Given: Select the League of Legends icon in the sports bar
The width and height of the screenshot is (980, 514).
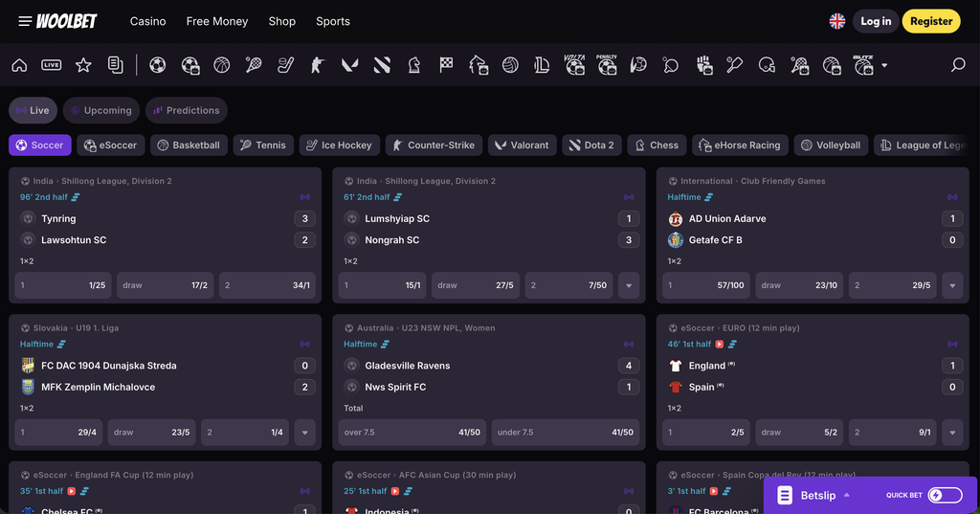Looking at the screenshot, I should tap(542, 65).
